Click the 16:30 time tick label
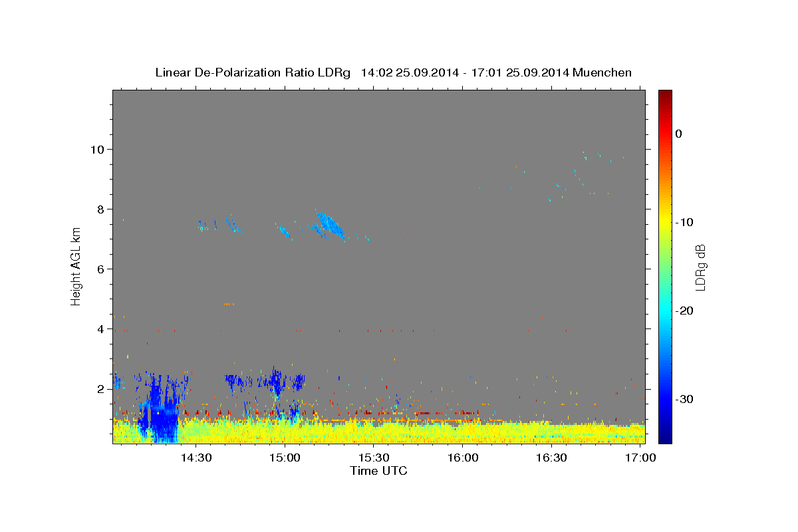The image size is (798, 532). [551, 458]
